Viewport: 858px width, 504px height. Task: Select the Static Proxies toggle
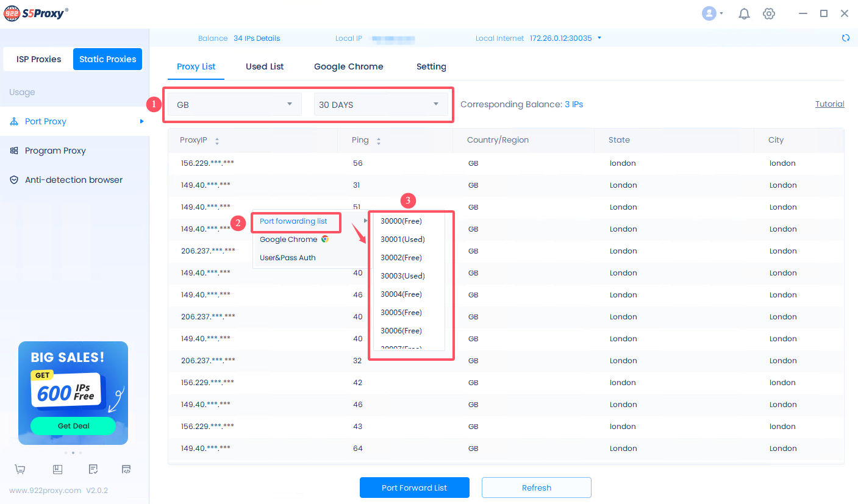point(107,59)
